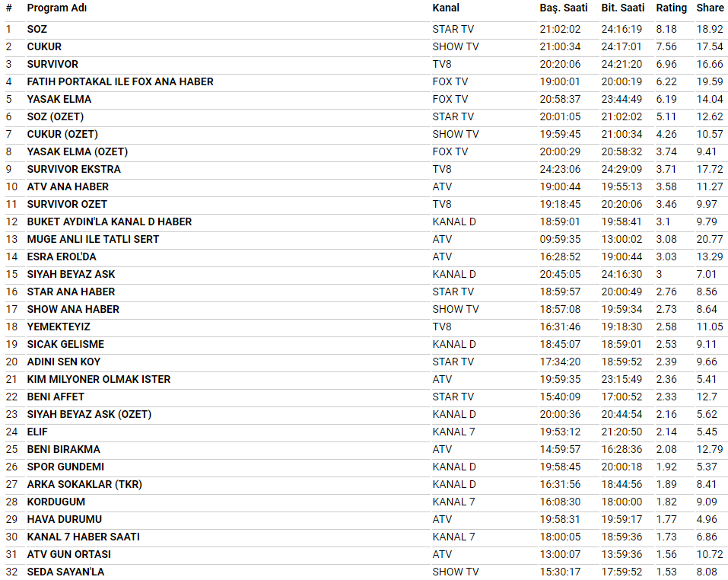Select the SURVIVOR program row
The width and height of the screenshot is (728, 580).
click(52, 64)
